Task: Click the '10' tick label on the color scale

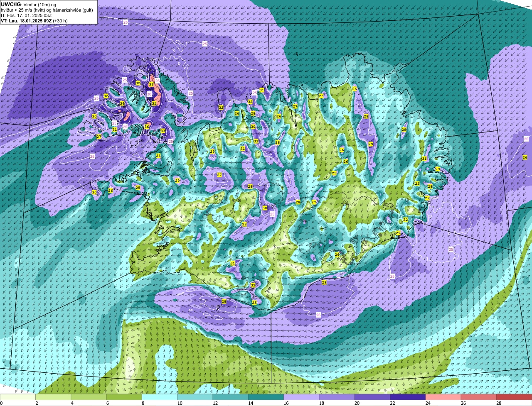Action: (179, 403)
